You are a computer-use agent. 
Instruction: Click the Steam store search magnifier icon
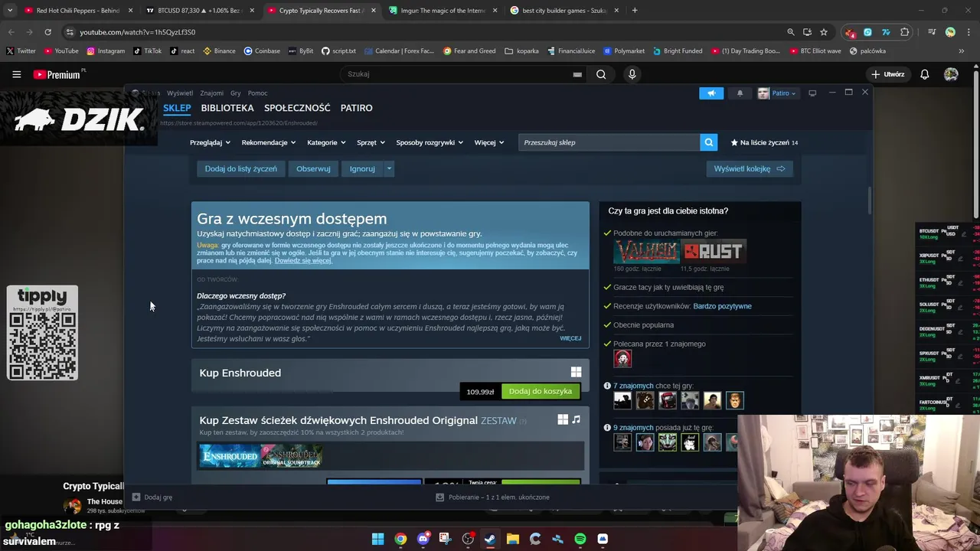tap(709, 142)
